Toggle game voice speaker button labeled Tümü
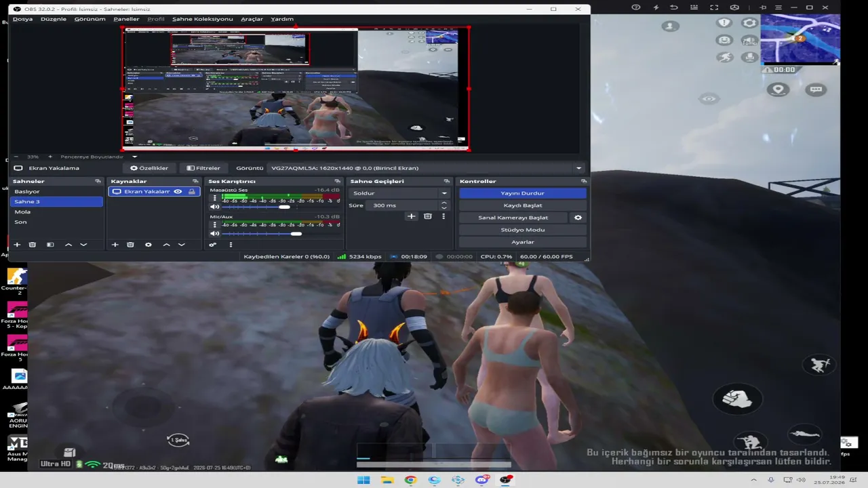 tap(749, 40)
